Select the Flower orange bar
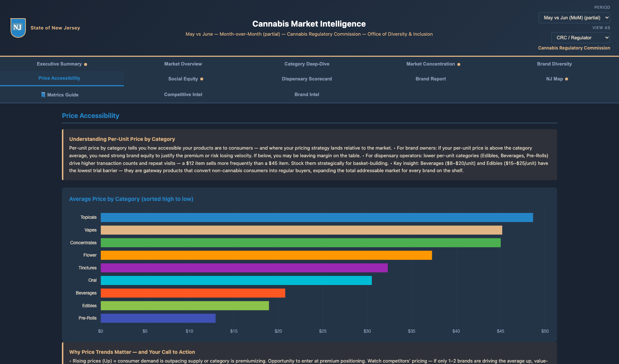Image resolution: width=619 pixels, height=364 pixels. 266,255
